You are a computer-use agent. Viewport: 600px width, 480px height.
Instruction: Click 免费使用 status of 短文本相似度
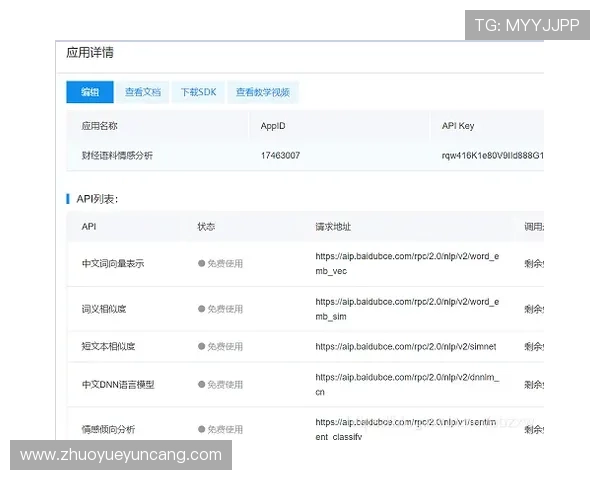point(220,346)
